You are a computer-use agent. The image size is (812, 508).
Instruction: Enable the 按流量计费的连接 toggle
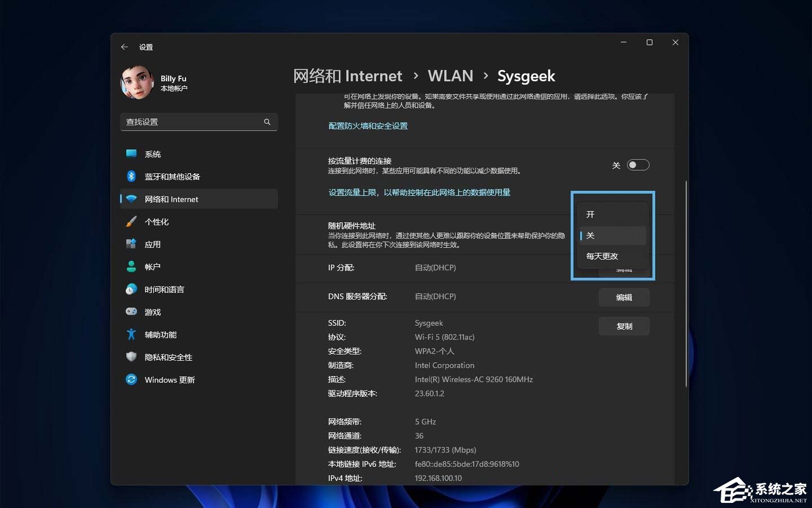(638, 165)
